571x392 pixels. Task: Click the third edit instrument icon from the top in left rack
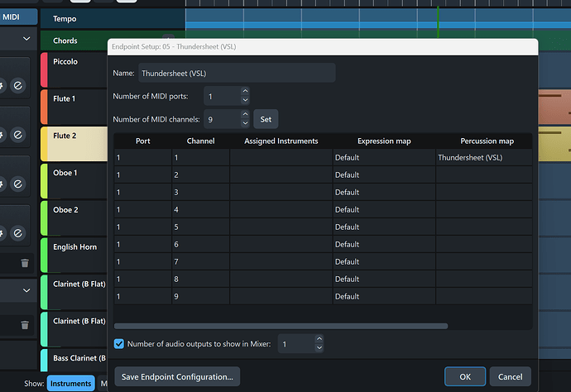click(18, 184)
